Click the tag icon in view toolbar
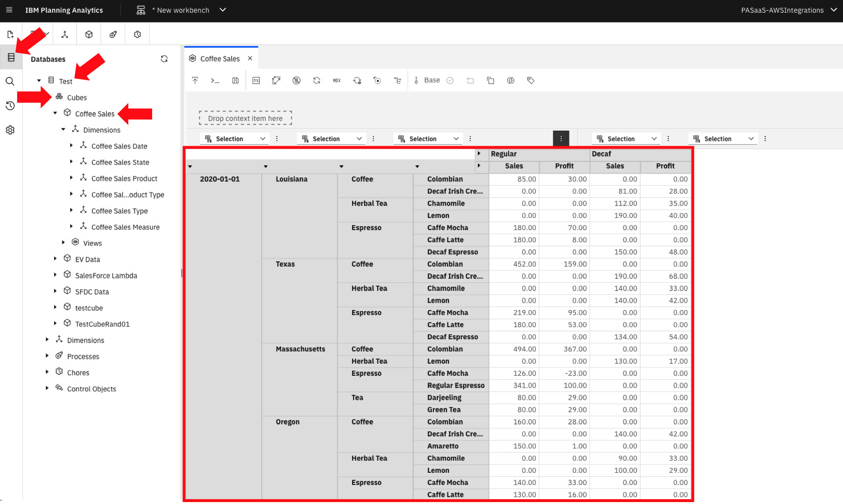843x504 pixels. (x=531, y=80)
